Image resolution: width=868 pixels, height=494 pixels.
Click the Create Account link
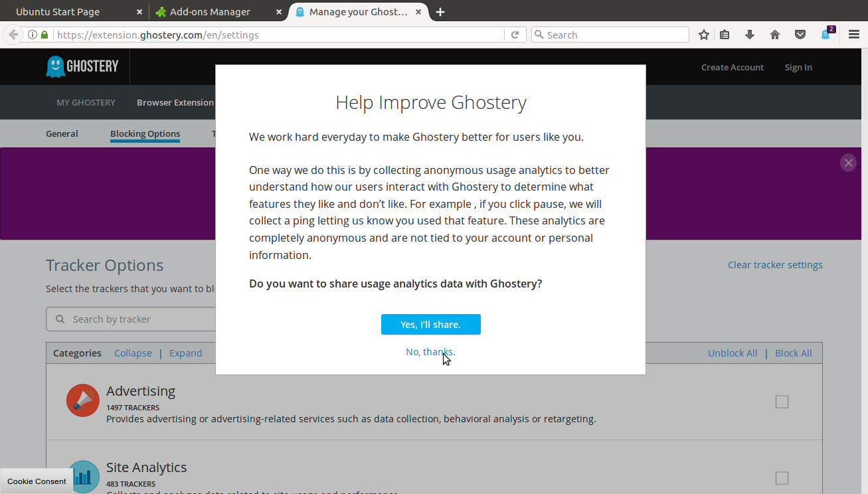point(733,67)
